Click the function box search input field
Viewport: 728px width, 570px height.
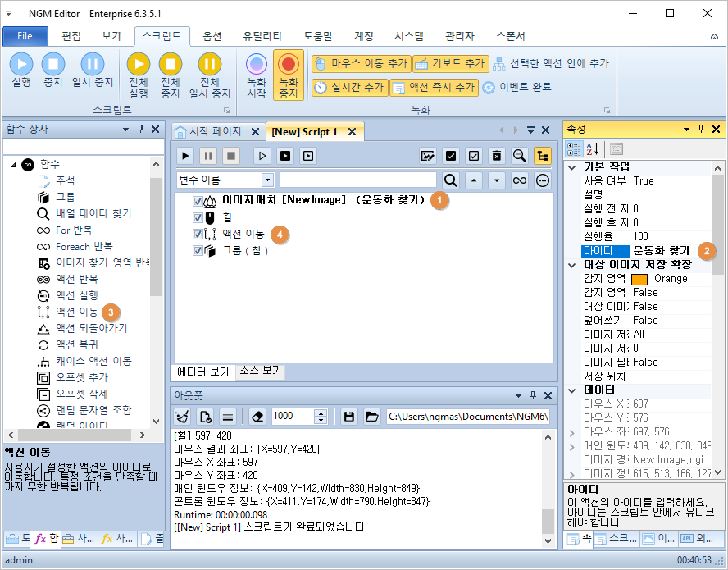click(83, 148)
